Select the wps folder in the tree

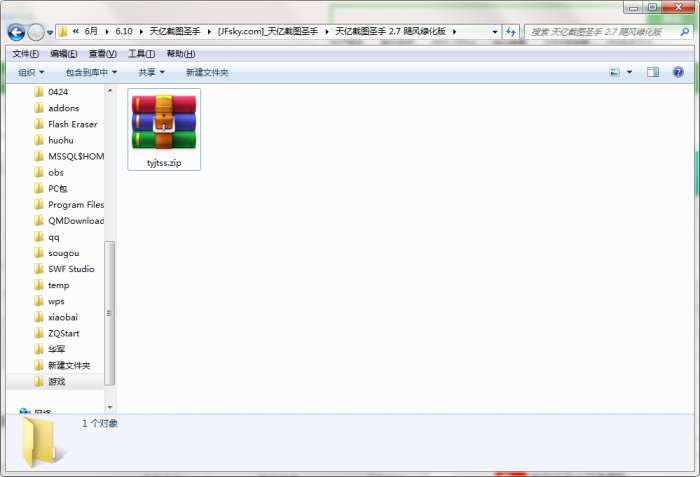tap(56, 301)
